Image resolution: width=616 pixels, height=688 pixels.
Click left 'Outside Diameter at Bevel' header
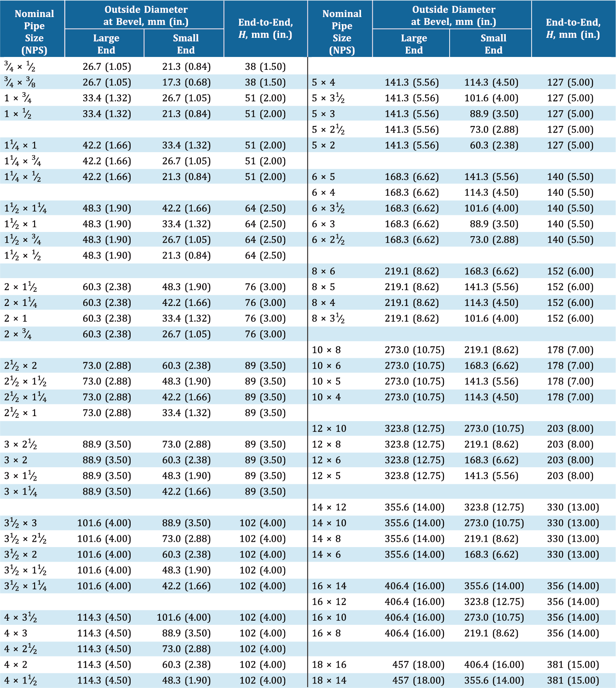(146, 15)
